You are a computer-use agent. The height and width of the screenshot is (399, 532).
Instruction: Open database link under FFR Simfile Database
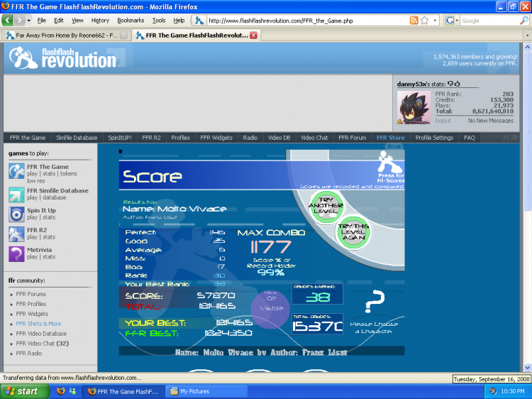(x=55, y=197)
